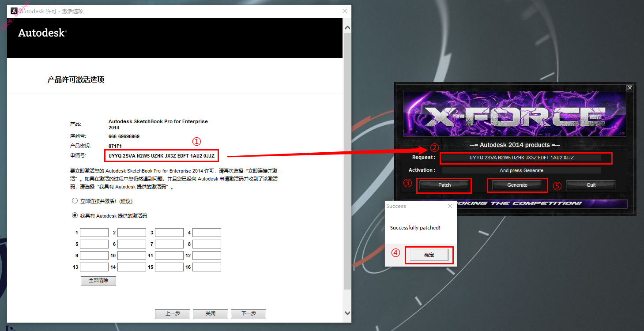Click activation code field 7
The width and height of the screenshot is (644, 331).
pyautogui.click(x=169, y=244)
